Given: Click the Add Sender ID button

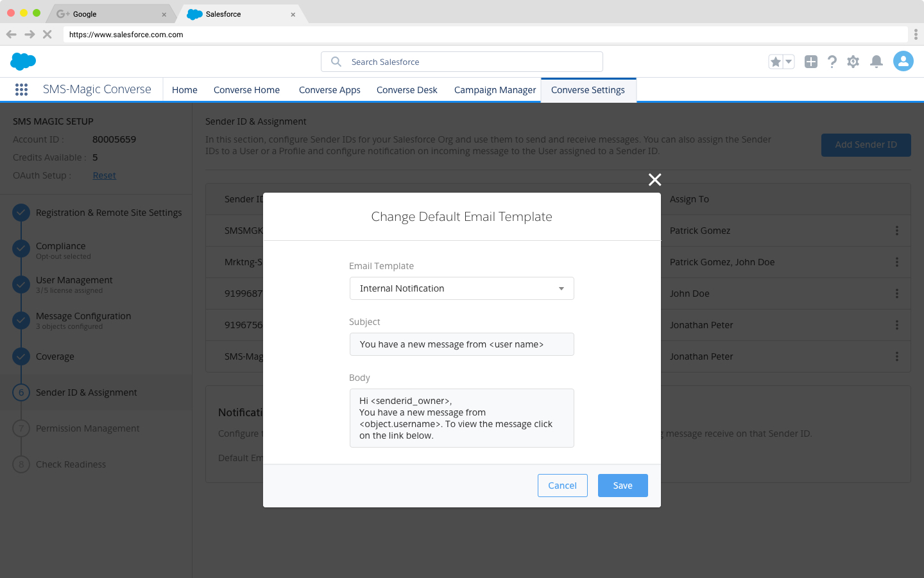Looking at the screenshot, I should pos(866,144).
